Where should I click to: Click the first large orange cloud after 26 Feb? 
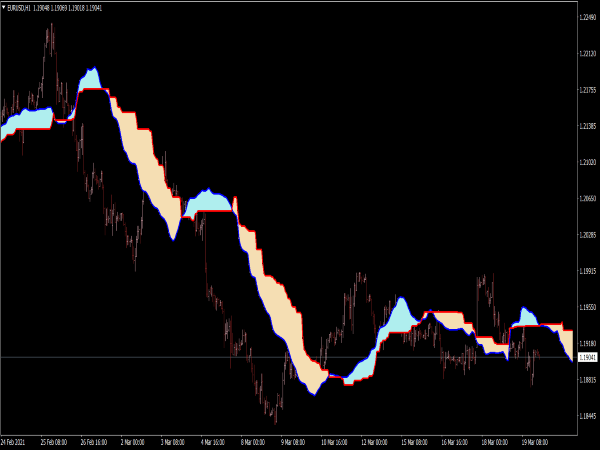click(143, 158)
